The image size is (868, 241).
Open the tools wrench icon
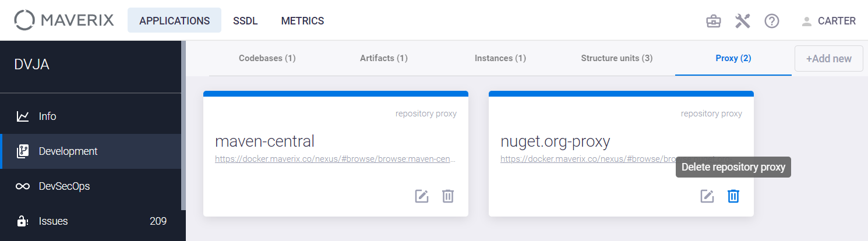[x=742, y=21]
